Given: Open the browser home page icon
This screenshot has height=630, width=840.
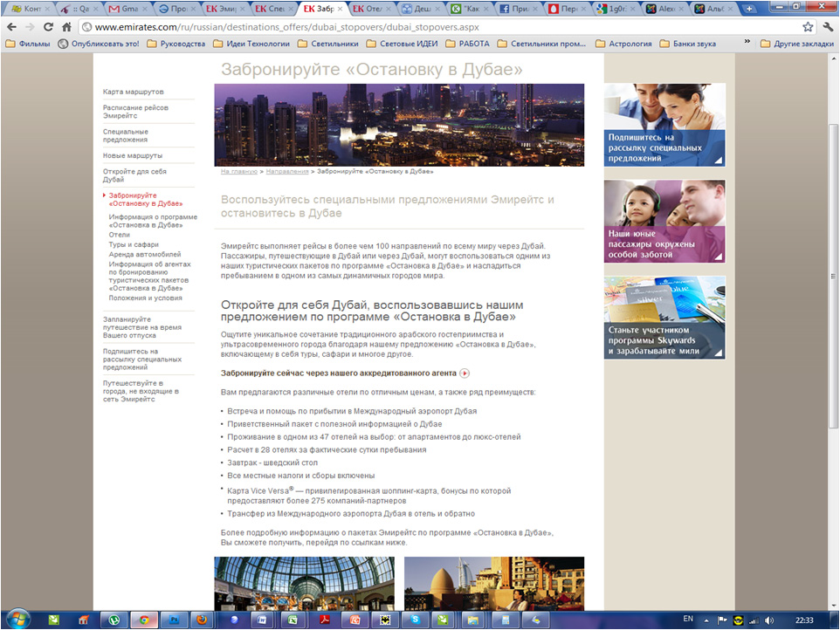Looking at the screenshot, I should [x=66, y=27].
